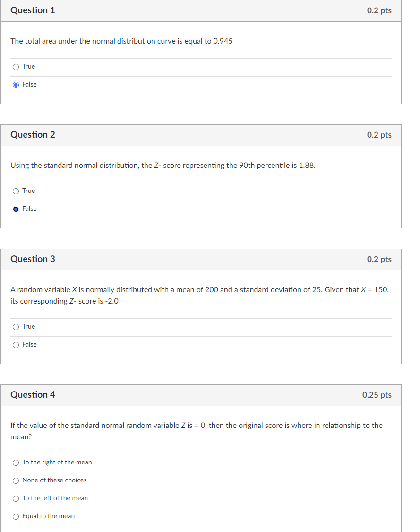Choose 'None of these choices' option
Screen dimensions: 420x532
pos(16,480)
